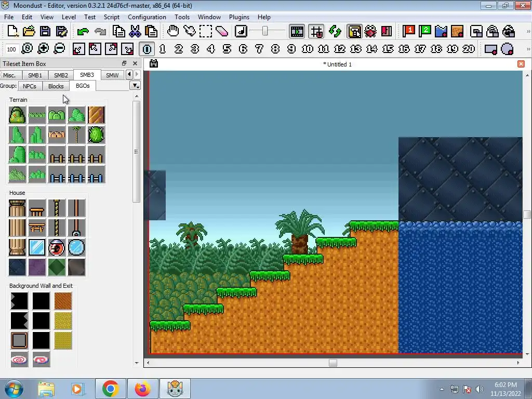Click the horizontal scrollbar of level canvas
This screenshot has width=532, height=399.
tap(333, 363)
